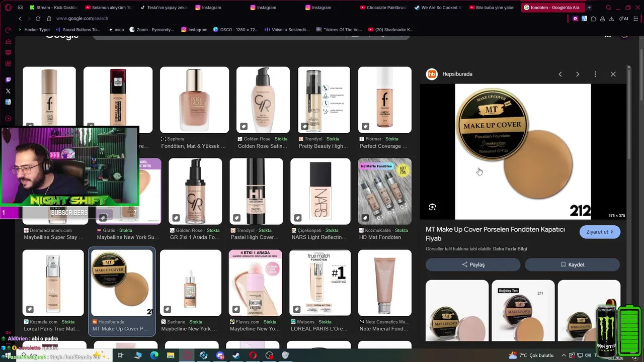644x362 pixels.
Task: Click the large MT Make Up Cover preview image
Action: click(x=523, y=152)
